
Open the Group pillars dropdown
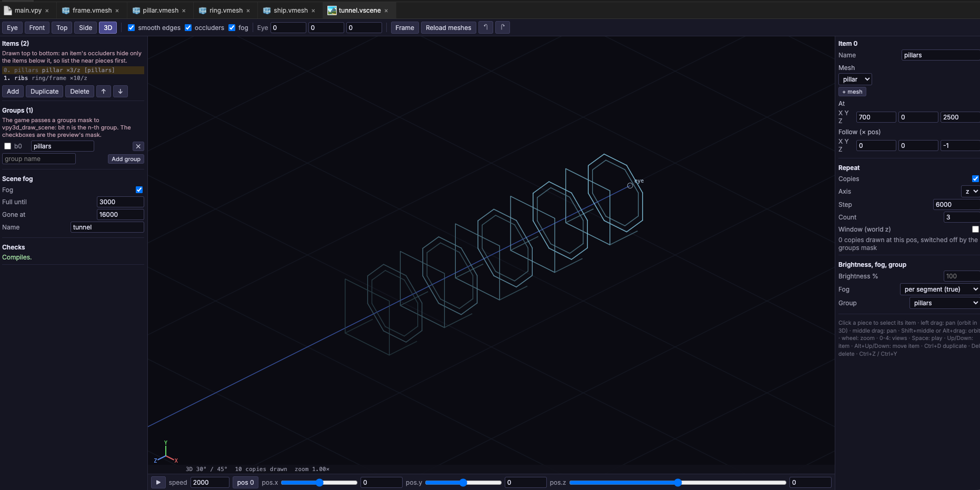(x=944, y=303)
